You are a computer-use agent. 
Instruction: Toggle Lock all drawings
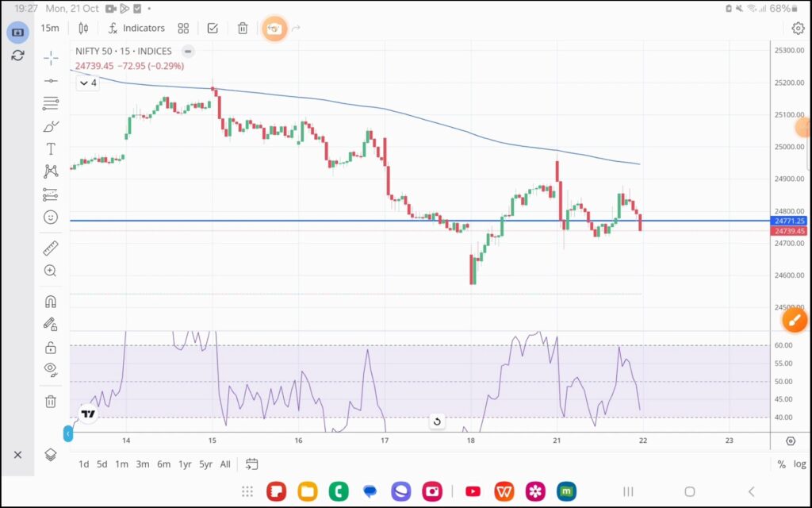(x=51, y=348)
